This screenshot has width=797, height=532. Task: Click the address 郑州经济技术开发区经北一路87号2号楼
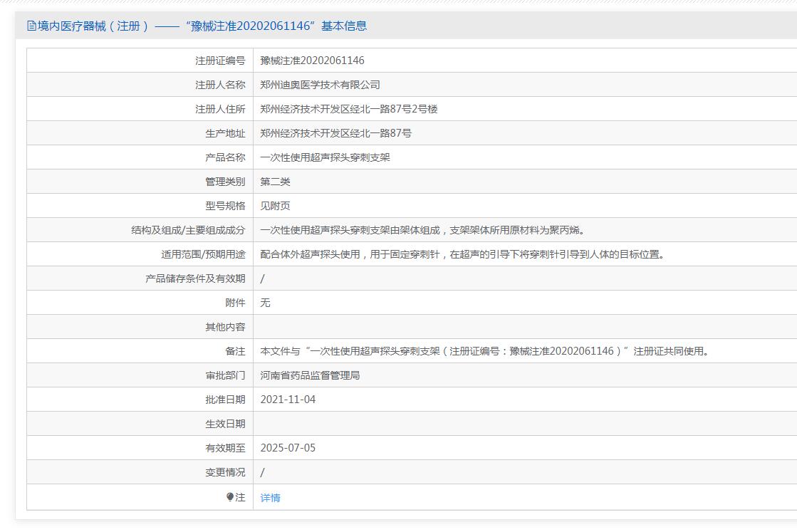click(349, 109)
